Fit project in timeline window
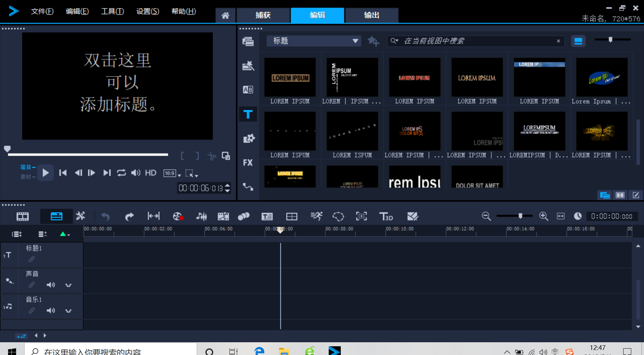Viewport: 644px width, 355px height. (560, 216)
